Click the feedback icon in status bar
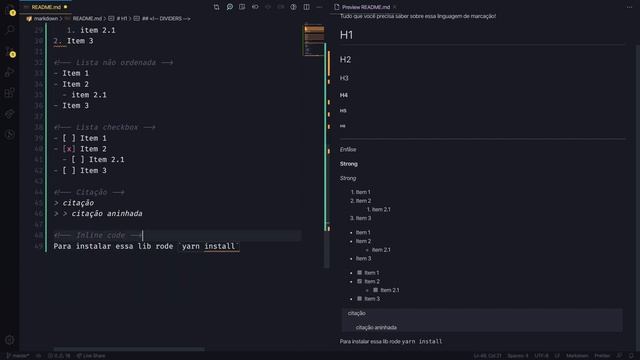Screen dimensions: 640x360 (x=619, y=356)
